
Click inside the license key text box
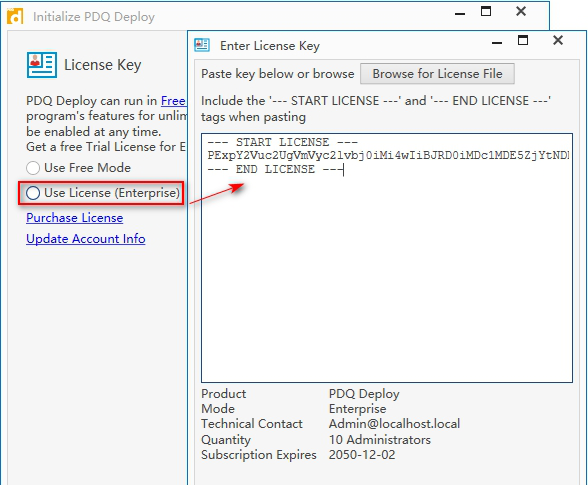387,258
